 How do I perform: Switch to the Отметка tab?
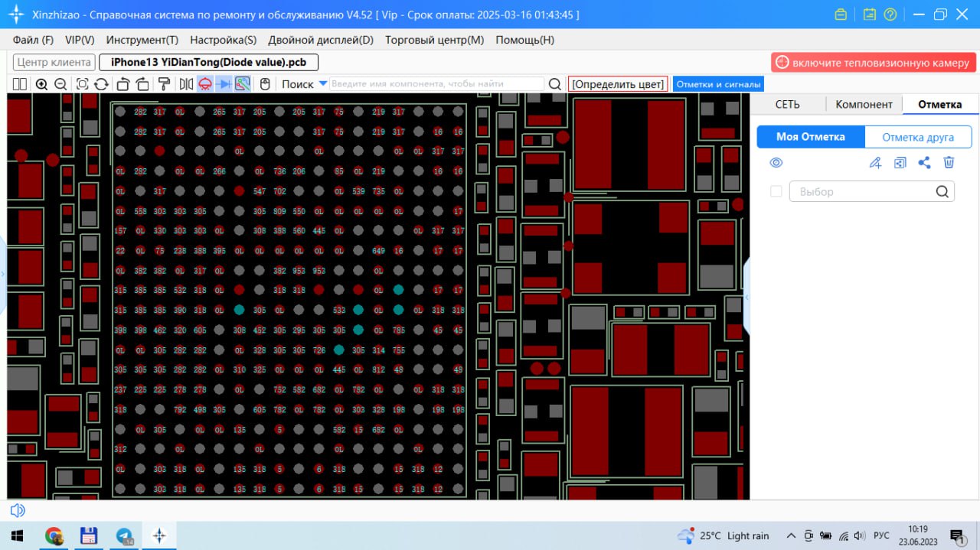pos(940,104)
